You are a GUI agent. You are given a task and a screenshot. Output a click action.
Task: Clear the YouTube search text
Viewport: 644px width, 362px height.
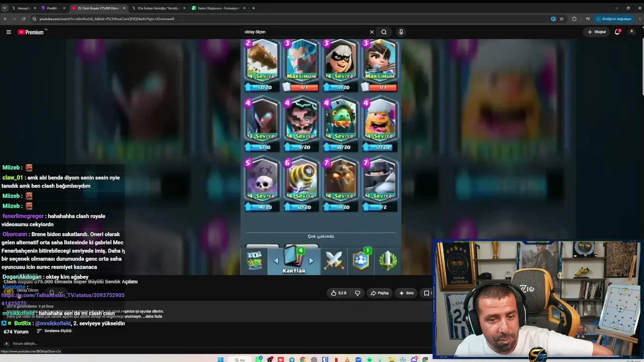click(372, 32)
